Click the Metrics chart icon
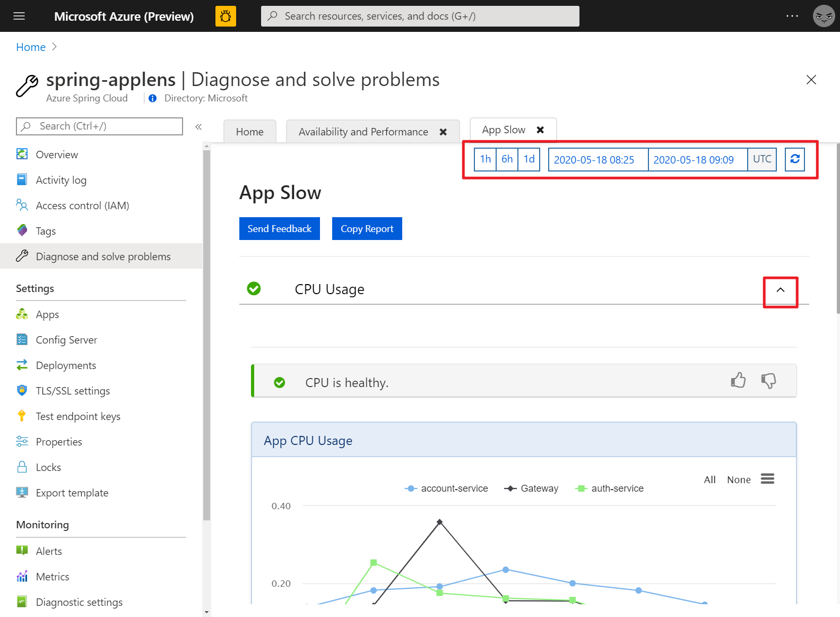This screenshot has width=840, height=617. pos(22,576)
